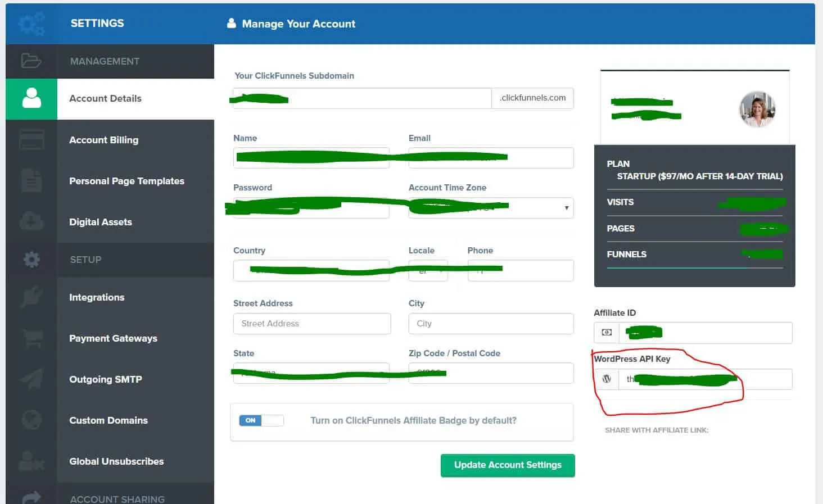823x504 pixels.
Task: Open the Country dropdown
Action: coord(311,271)
